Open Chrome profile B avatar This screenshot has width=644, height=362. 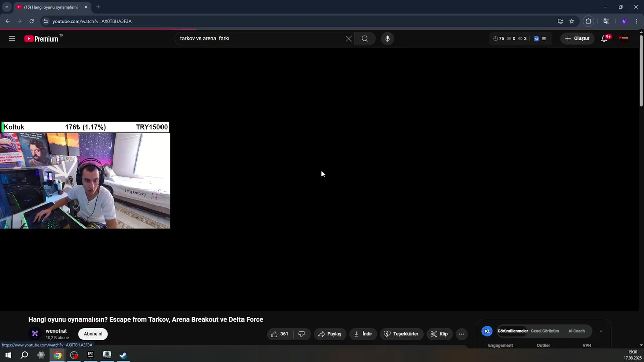tap(624, 21)
